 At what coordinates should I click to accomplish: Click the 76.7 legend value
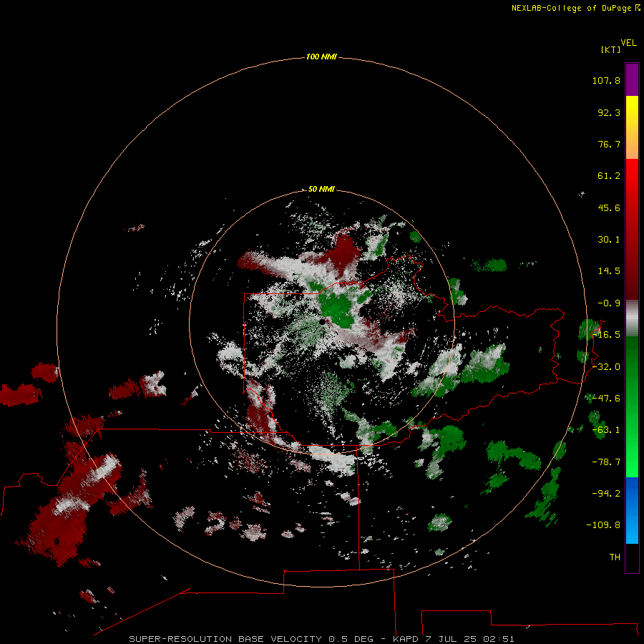pos(609,144)
